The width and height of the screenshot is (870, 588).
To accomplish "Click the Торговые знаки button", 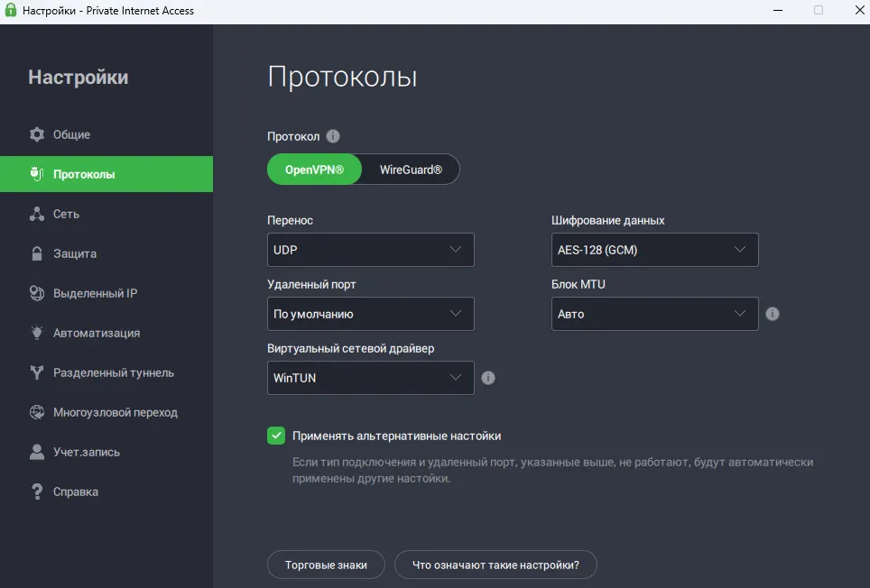I will pos(326,565).
